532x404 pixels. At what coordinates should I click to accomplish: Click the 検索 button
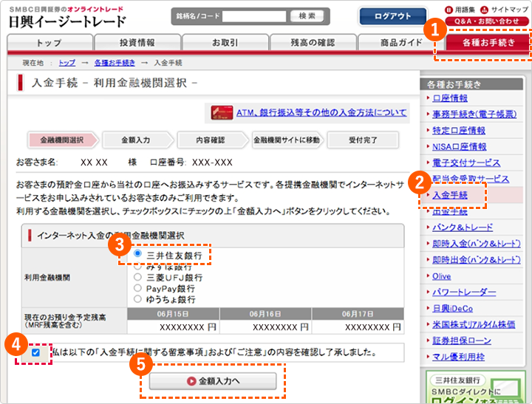pos(307,16)
